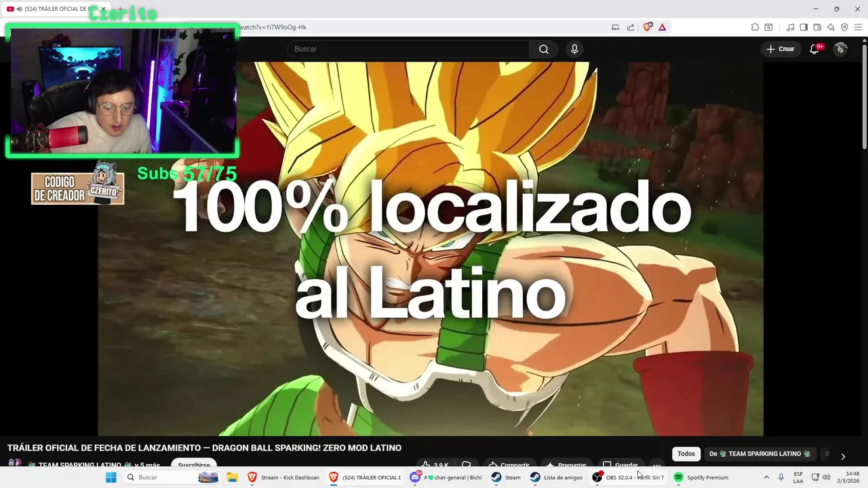Switch to OBS 32.0.4 taskbar window
Viewport: 868px width, 488px height.
point(628,477)
